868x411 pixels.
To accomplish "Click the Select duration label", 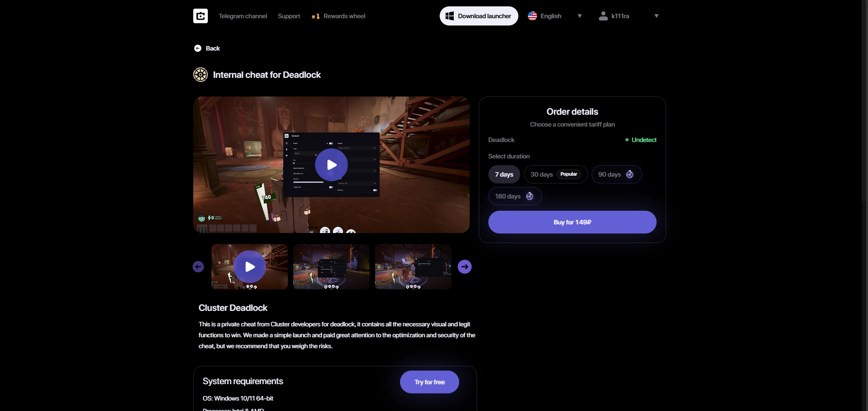I will (509, 156).
